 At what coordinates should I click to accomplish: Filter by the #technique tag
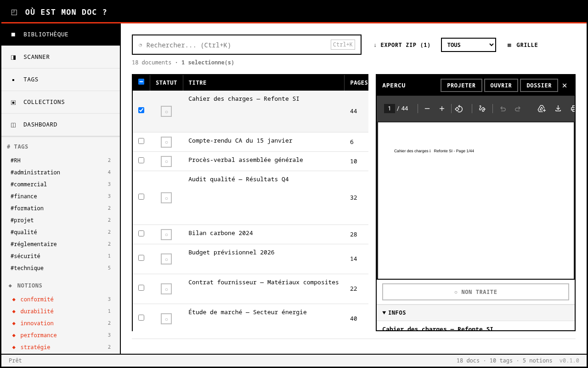click(27, 268)
